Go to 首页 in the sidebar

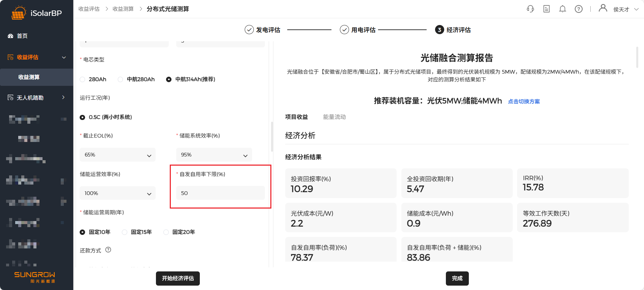pos(22,36)
